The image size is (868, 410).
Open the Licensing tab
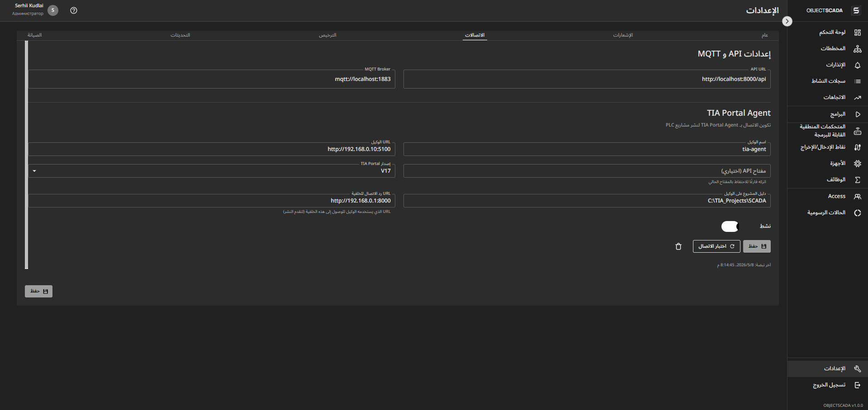click(327, 35)
